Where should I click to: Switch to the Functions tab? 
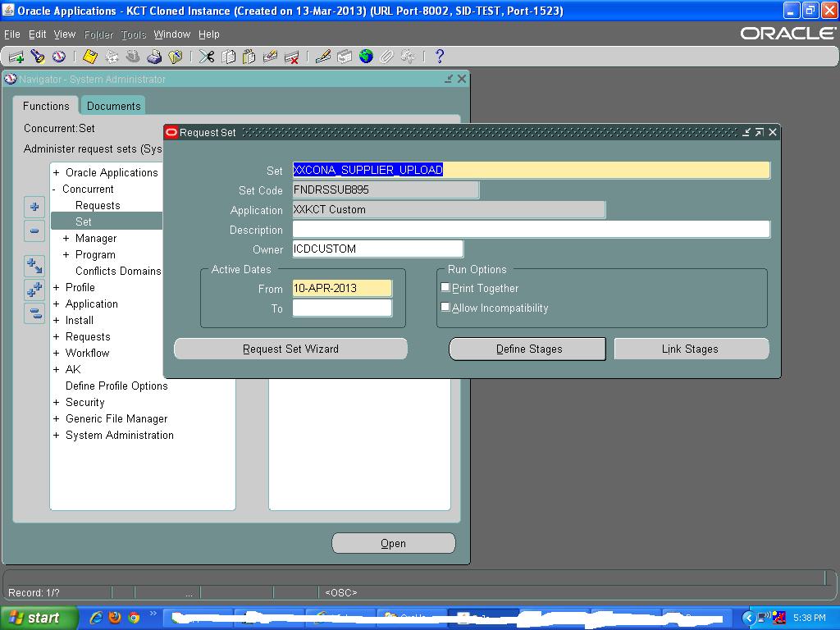[x=46, y=106]
